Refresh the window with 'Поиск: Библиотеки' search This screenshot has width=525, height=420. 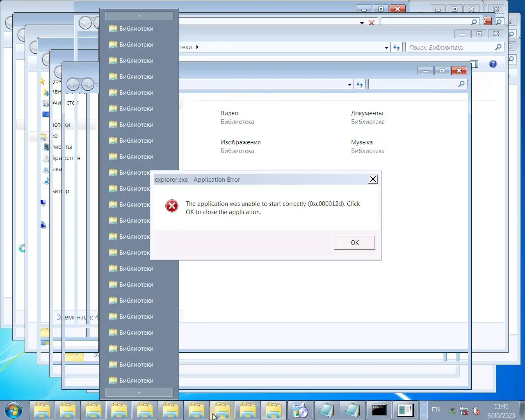tap(397, 48)
